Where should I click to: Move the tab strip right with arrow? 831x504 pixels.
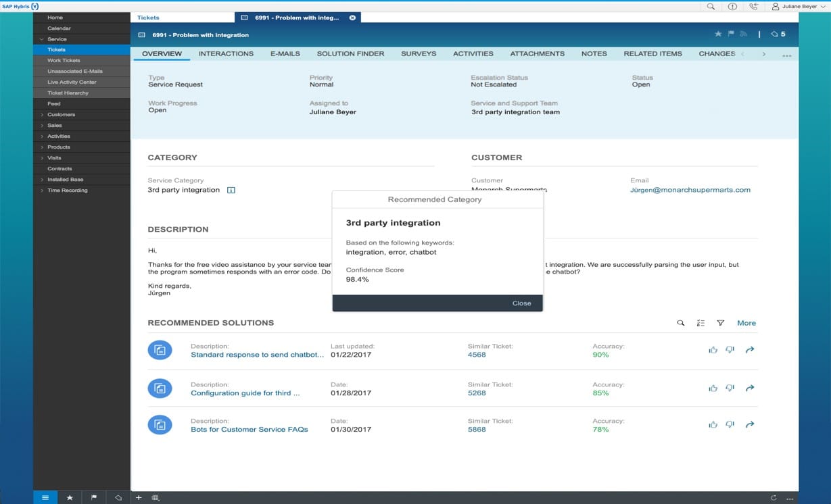click(764, 53)
